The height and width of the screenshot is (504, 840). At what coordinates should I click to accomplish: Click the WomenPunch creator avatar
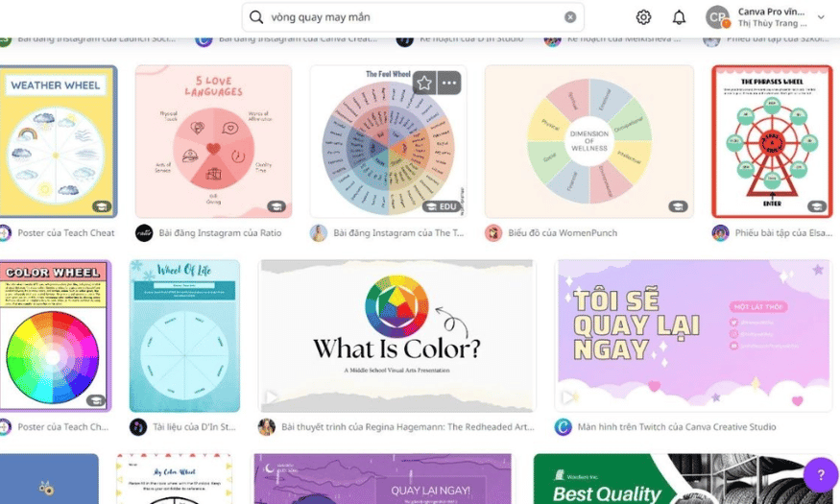[492, 233]
